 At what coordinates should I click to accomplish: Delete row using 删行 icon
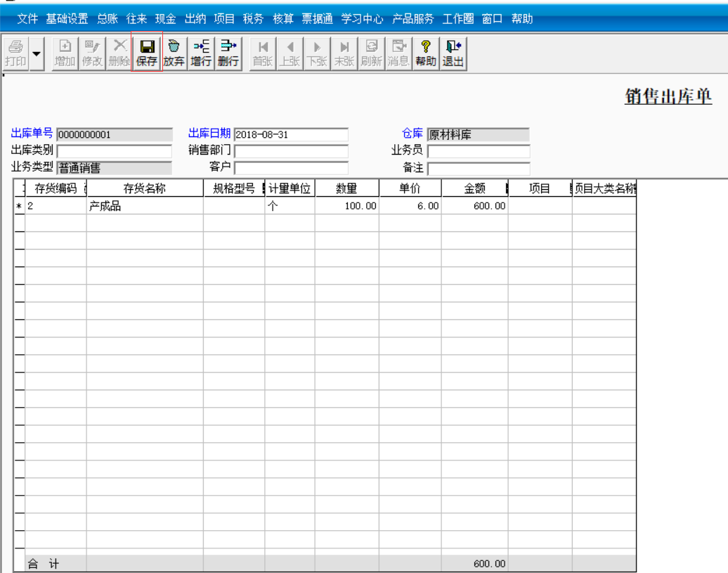[x=228, y=53]
